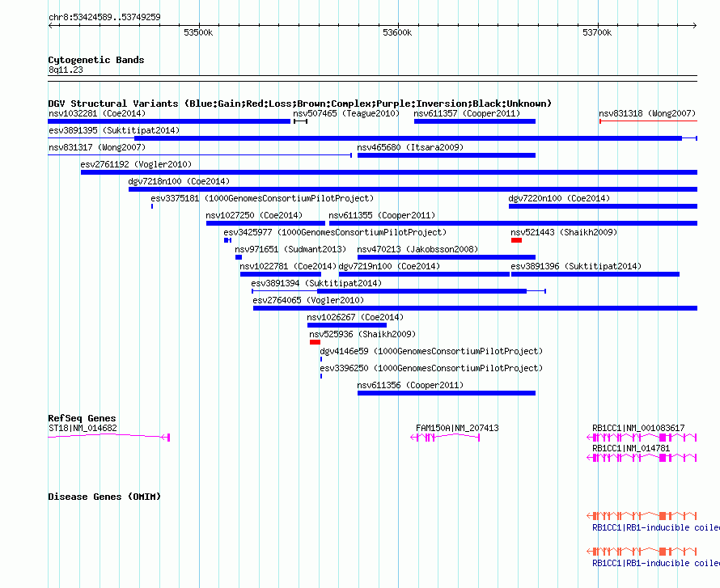Open the nsv611355 (Cooper2011) label
The height and width of the screenshot is (588, 720).
click(x=382, y=215)
